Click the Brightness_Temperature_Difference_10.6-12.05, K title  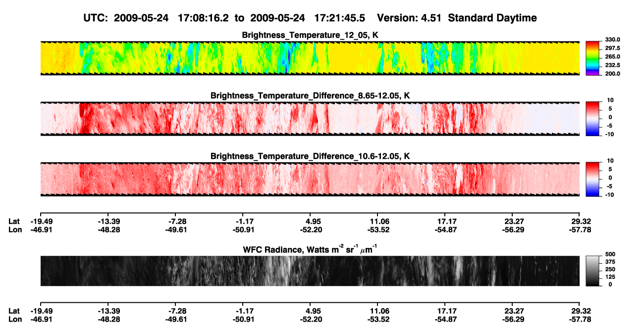click(310, 156)
